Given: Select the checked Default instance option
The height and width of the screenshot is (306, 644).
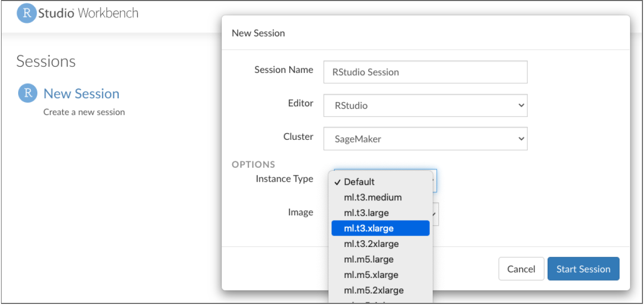Looking at the screenshot, I should click(359, 182).
